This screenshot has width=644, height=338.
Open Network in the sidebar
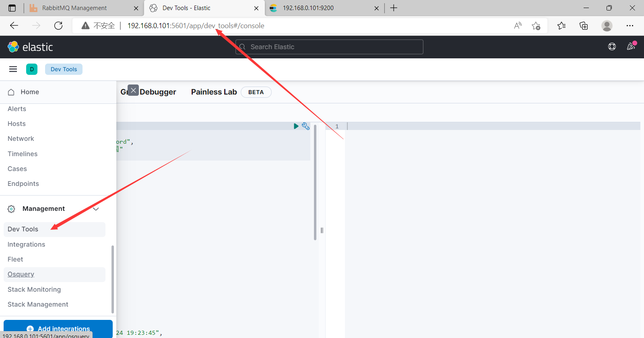pyautogui.click(x=21, y=139)
